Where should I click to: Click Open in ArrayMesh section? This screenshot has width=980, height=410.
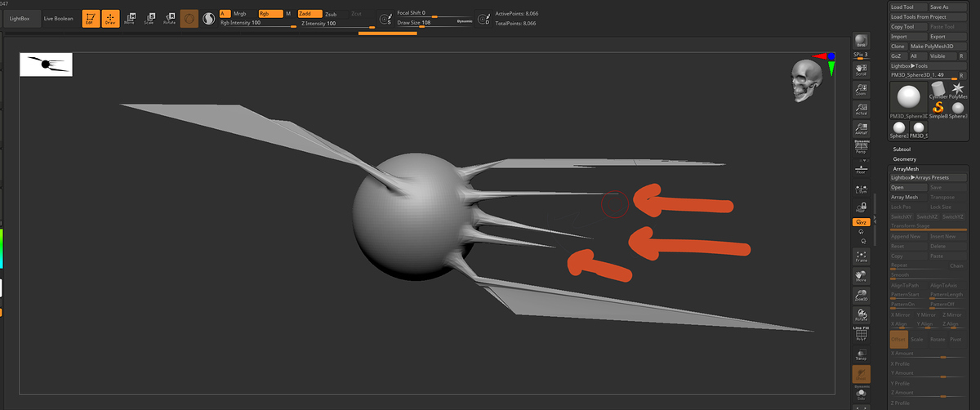[908, 187]
